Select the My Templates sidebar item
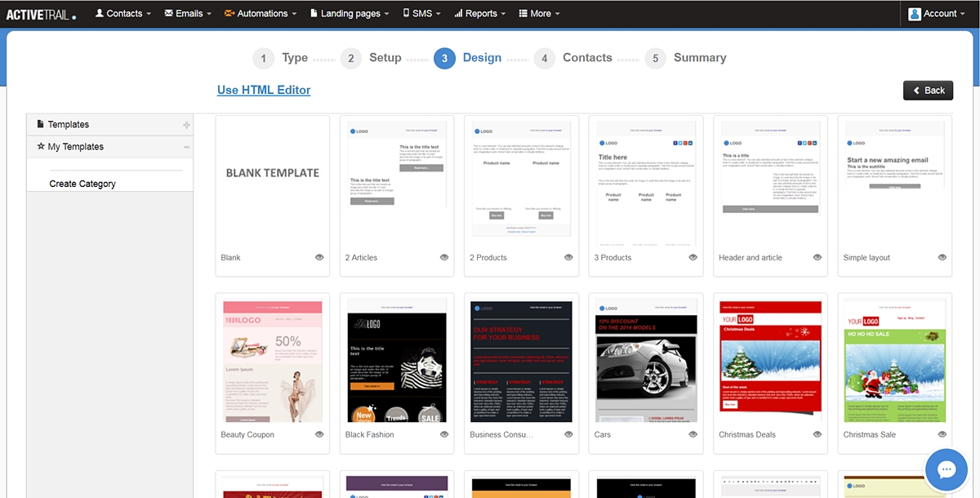980x498 pixels. tap(110, 147)
